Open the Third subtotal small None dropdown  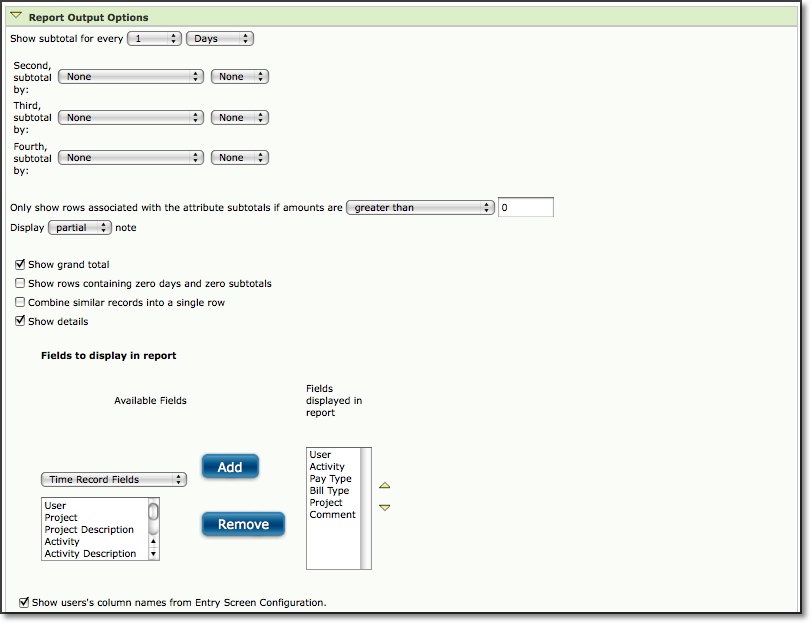point(239,118)
